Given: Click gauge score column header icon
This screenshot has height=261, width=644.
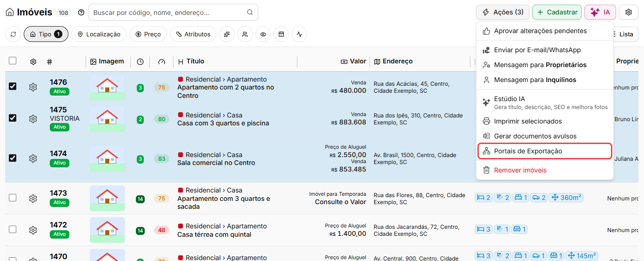Looking at the screenshot, I should click(x=161, y=62).
